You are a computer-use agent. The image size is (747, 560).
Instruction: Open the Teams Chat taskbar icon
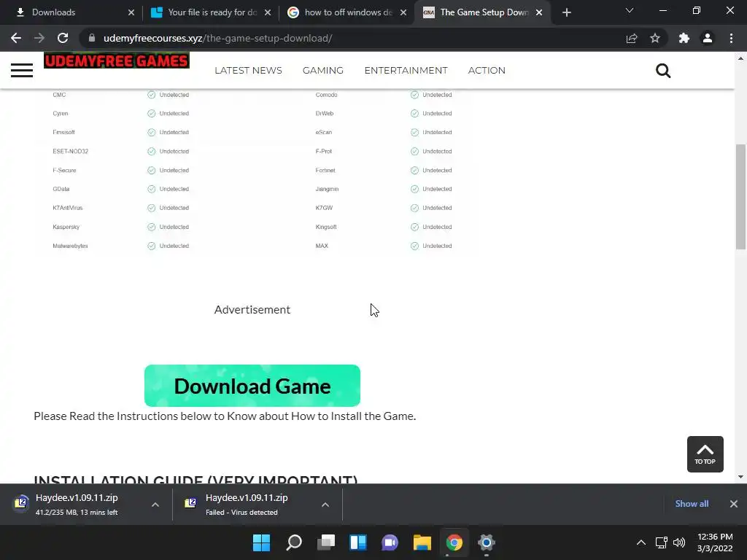(390, 542)
